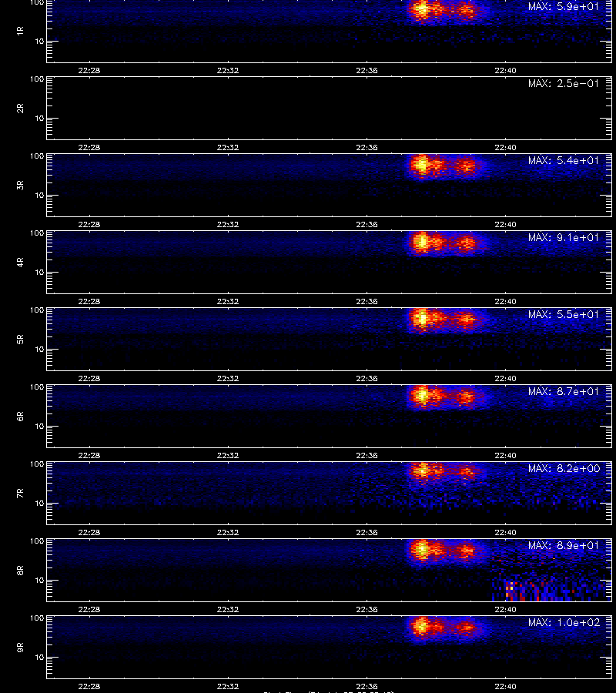Click the 2R axis title
Image resolution: width=616 pixels, height=693 pixels.
click(20, 109)
